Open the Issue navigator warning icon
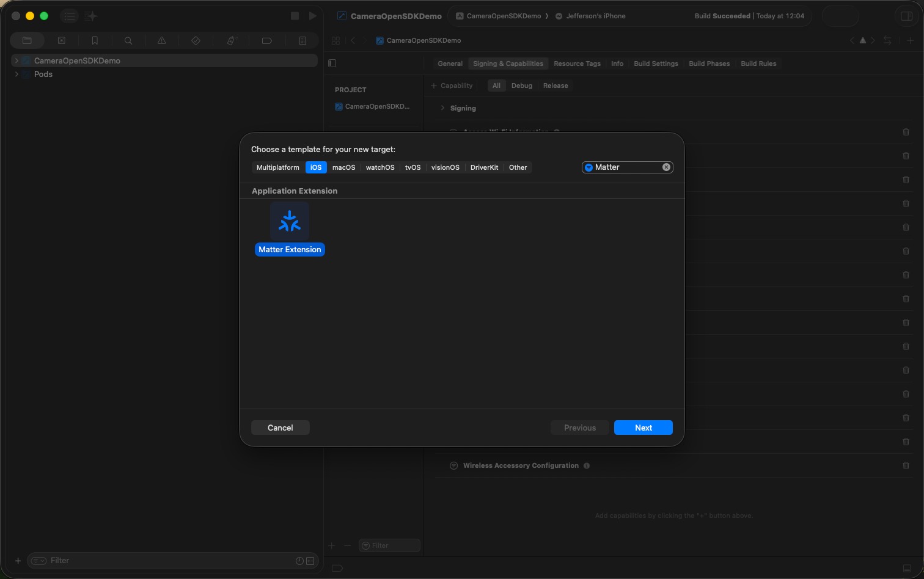This screenshot has width=924, height=579. (x=162, y=40)
